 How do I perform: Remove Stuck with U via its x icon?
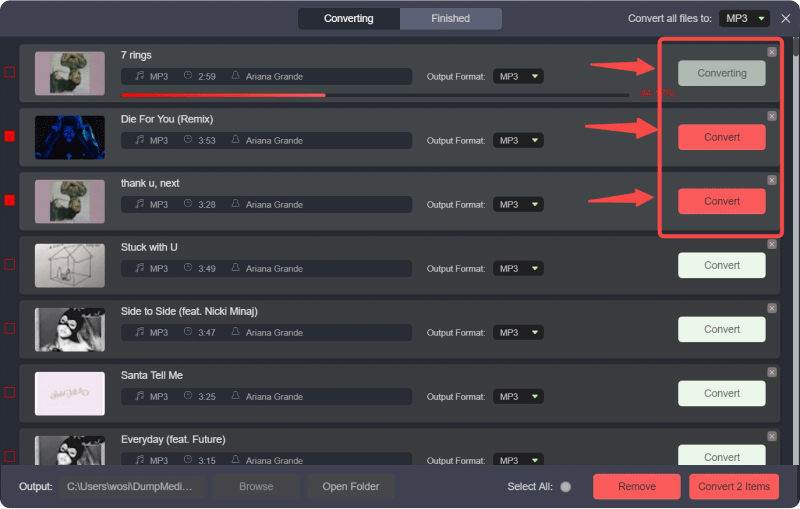tap(771, 244)
